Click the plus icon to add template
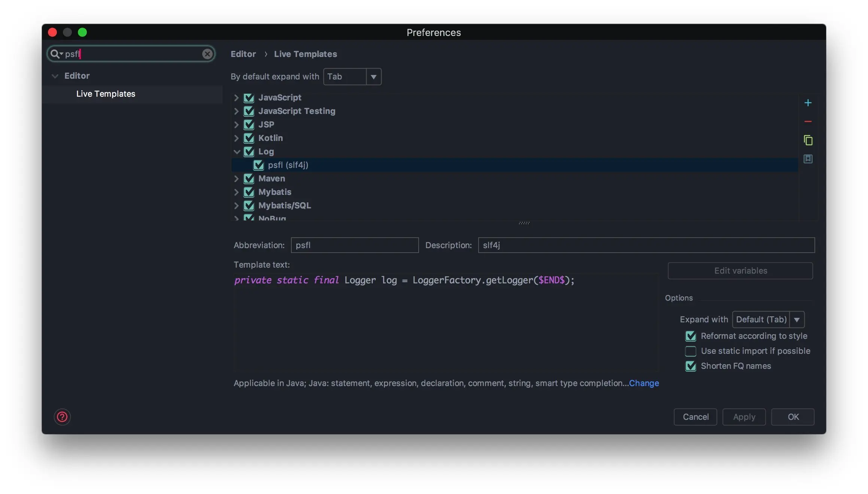Screen dimensions: 868x494 pyautogui.click(x=808, y=103)
